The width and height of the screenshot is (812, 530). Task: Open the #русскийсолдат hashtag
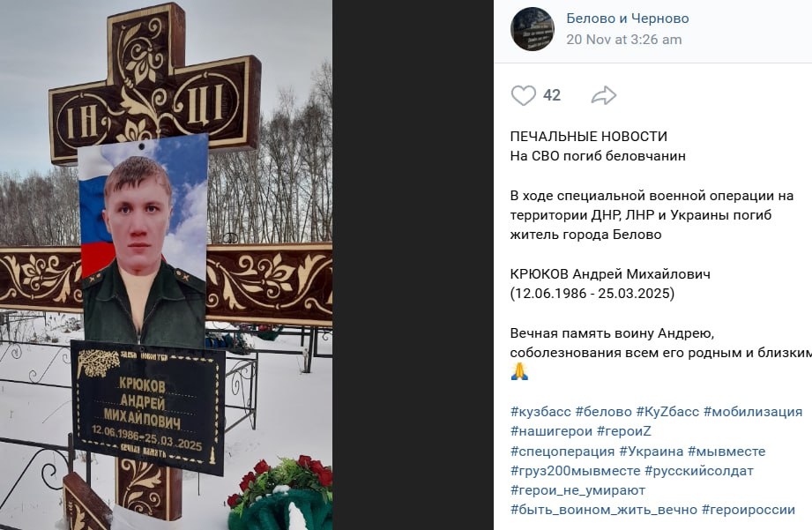click(699, 471)
